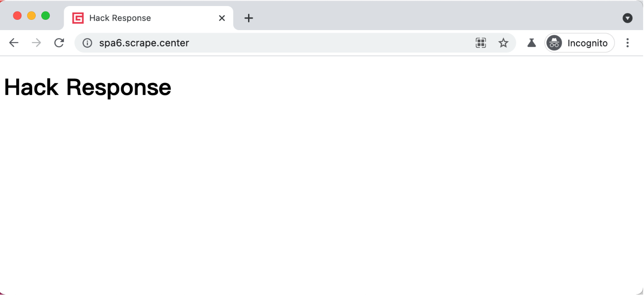
Task: Open site information via the info icon
Action: coord(87,43)
